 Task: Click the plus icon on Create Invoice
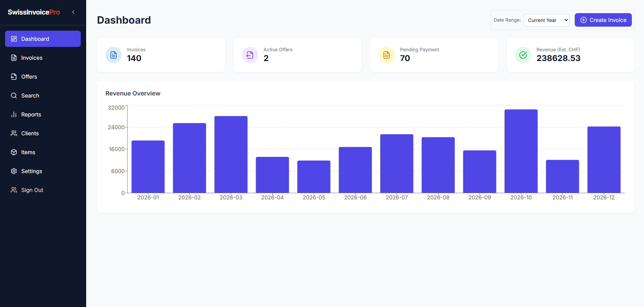point(584,20)
